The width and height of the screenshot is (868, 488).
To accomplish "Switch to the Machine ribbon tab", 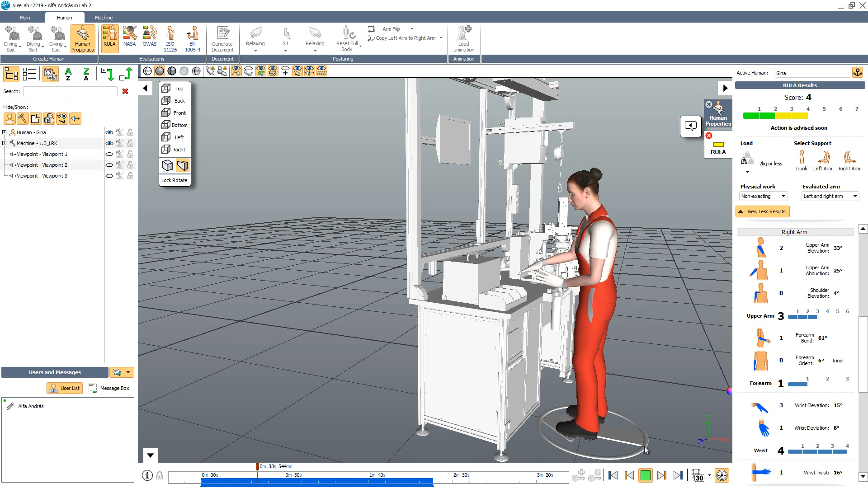I will click(x=104, y=18).
